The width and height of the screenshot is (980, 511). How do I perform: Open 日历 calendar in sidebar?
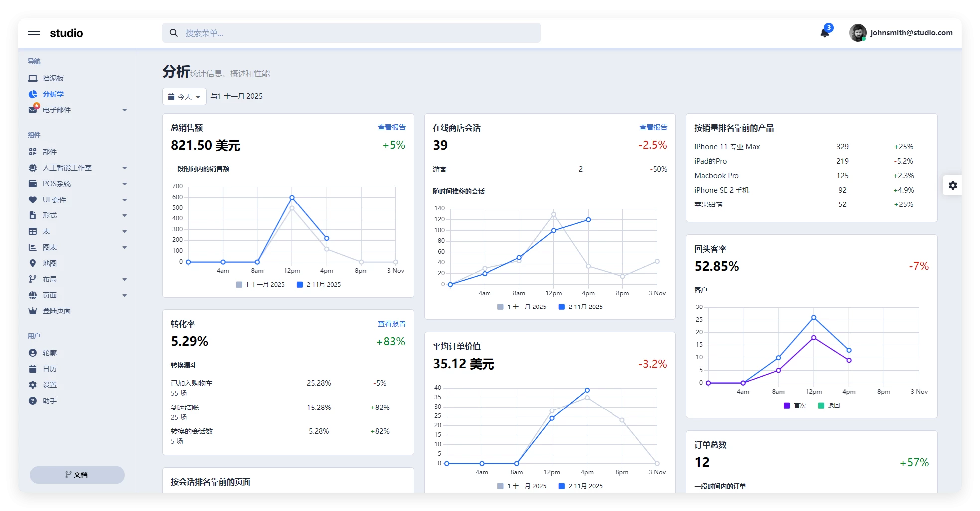click(x=49, y=369)
